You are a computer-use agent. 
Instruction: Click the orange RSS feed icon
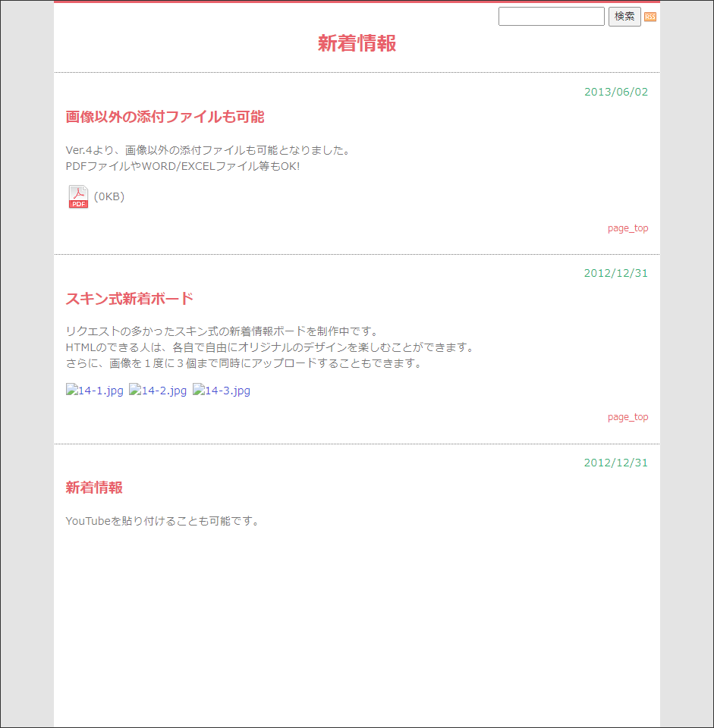pos(650,17)
